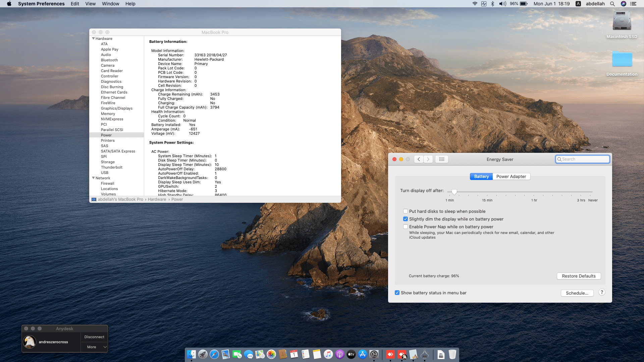Uncheck Show battery status in menu bar
644x362 pixels.
(397, 293)
